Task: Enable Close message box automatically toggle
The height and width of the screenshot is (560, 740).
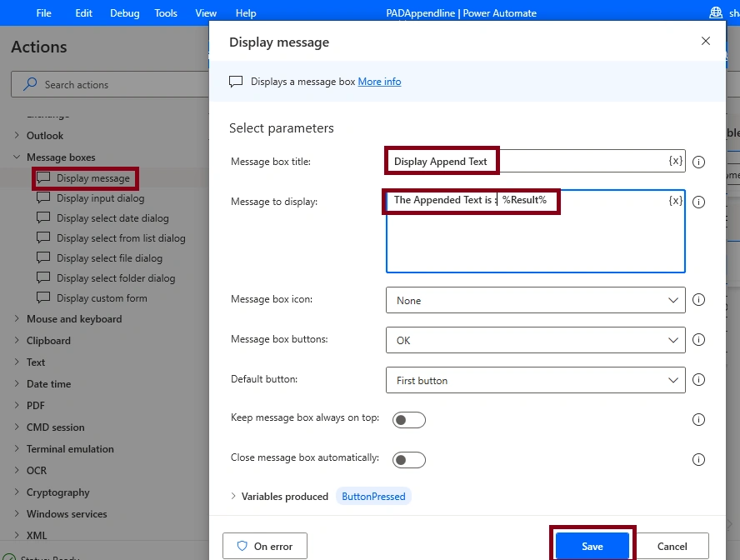Action: click(408, 460)
